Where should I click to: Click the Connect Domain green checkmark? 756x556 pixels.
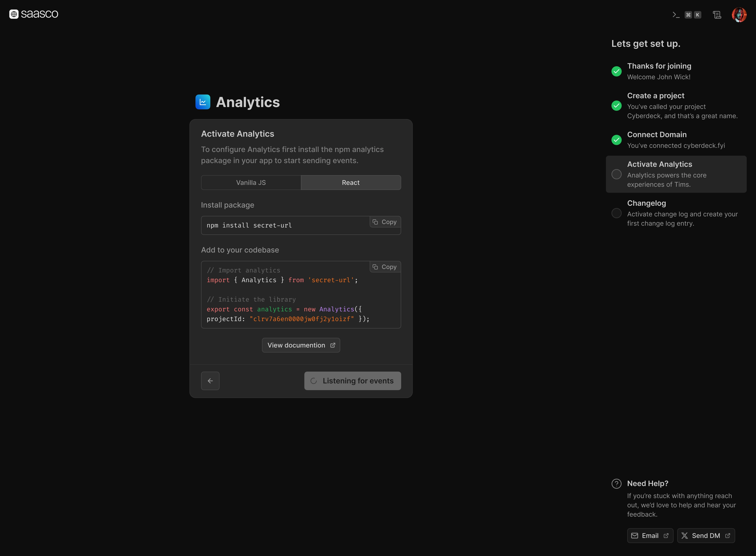point(616,140)
